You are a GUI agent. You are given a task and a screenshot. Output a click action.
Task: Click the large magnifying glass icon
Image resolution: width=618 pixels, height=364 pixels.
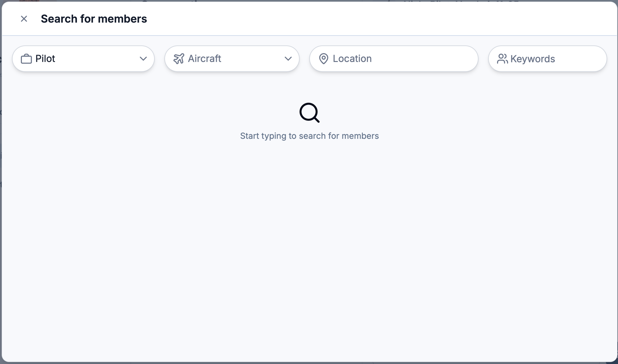pos(309,113)
